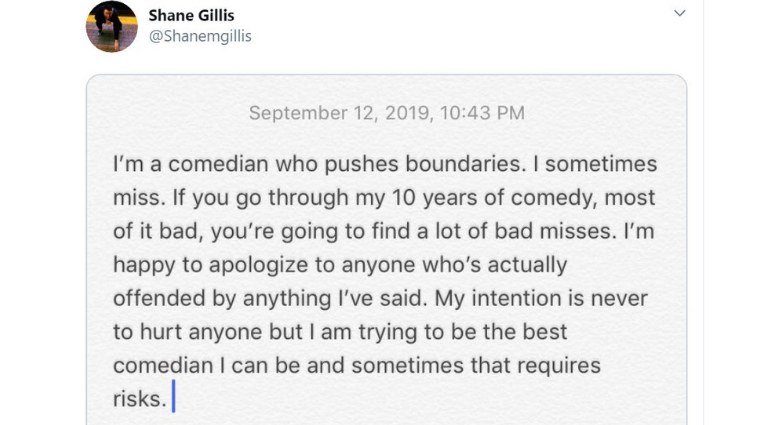This screenshot has width=775, height=425.
Task: Click the word "intention" in the note
Action: tap(533, 298)
